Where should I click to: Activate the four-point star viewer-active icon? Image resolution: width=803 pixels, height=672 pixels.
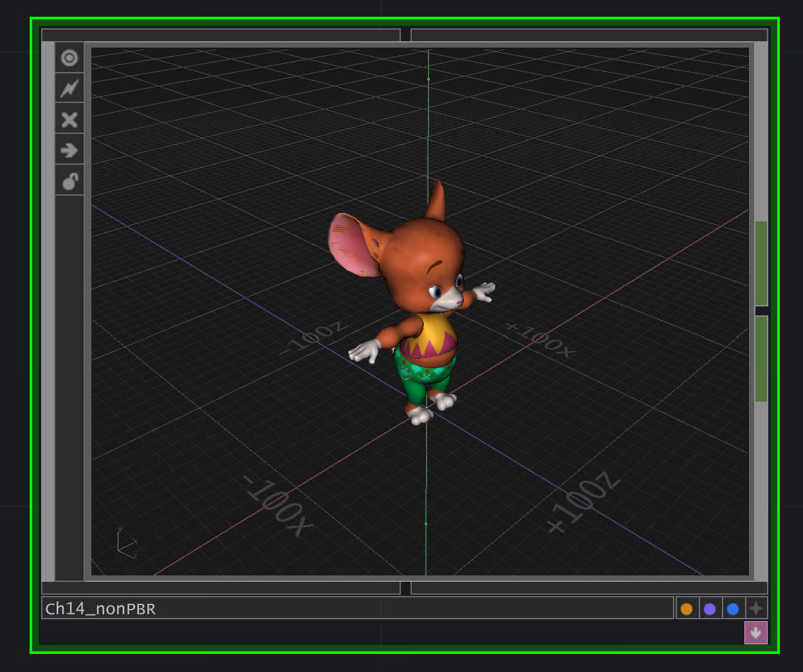[x=756, y=609]
